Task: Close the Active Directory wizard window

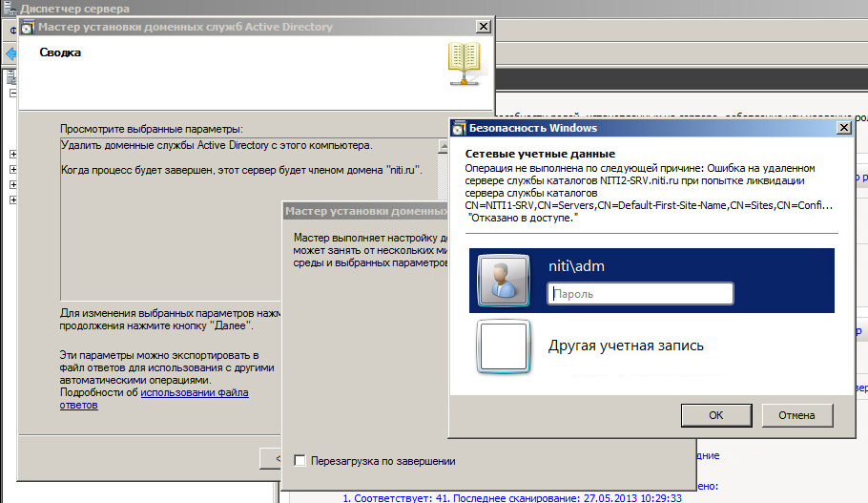Action: tap(484, 27)
